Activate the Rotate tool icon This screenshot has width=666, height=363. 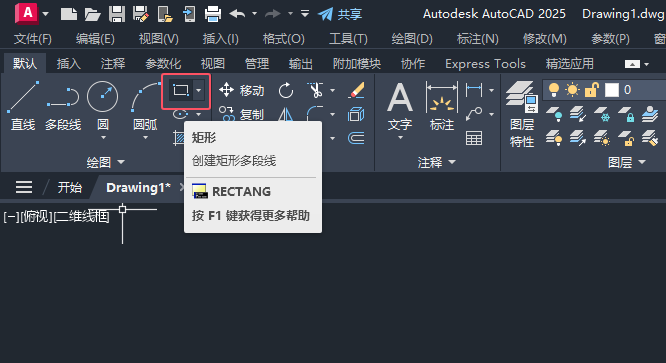coord(286,90)
